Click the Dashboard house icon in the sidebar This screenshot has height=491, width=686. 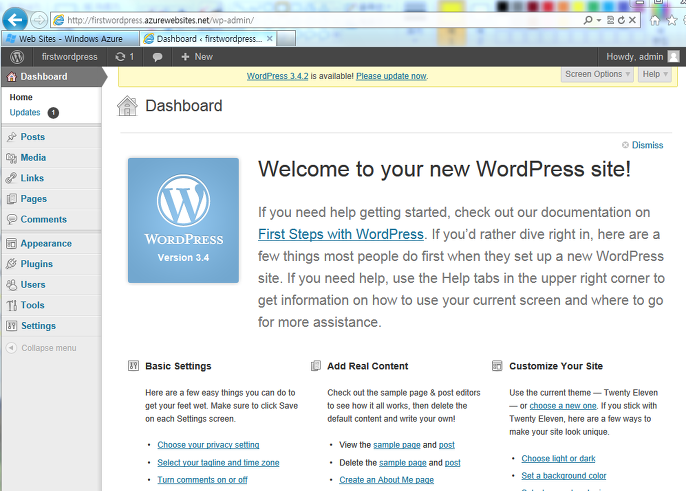tap(12, 77)
